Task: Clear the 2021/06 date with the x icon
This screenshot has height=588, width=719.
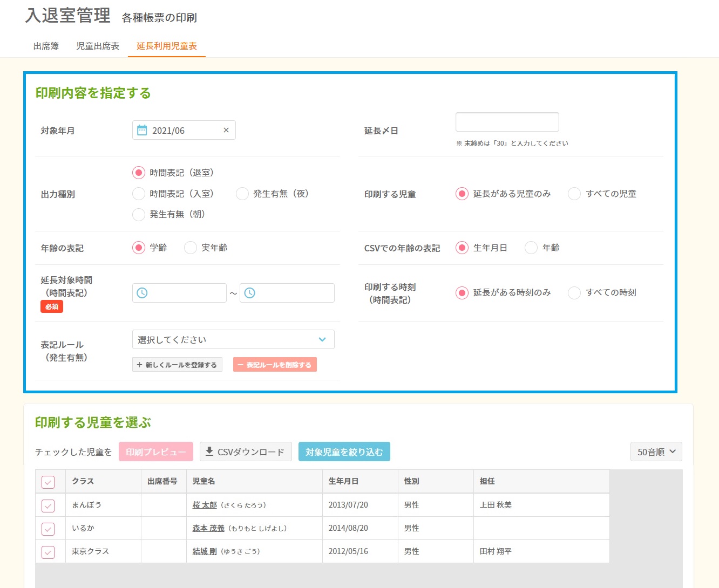Action: pyautogui.click(x=226, y=130)
